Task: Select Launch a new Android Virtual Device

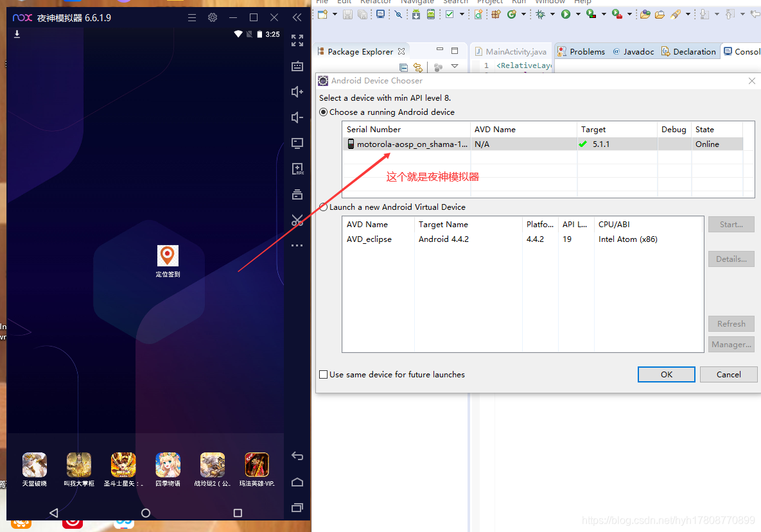Action: (323, 207)
